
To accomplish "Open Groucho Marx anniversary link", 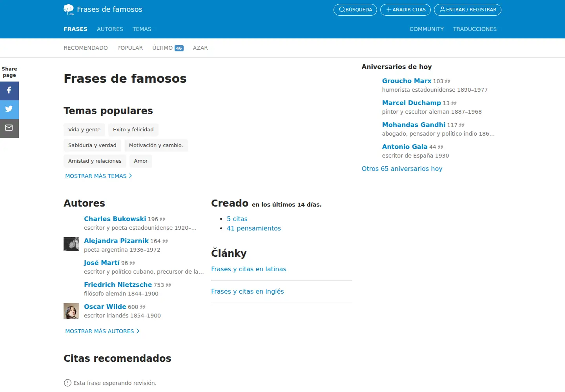I will point(406,81).
